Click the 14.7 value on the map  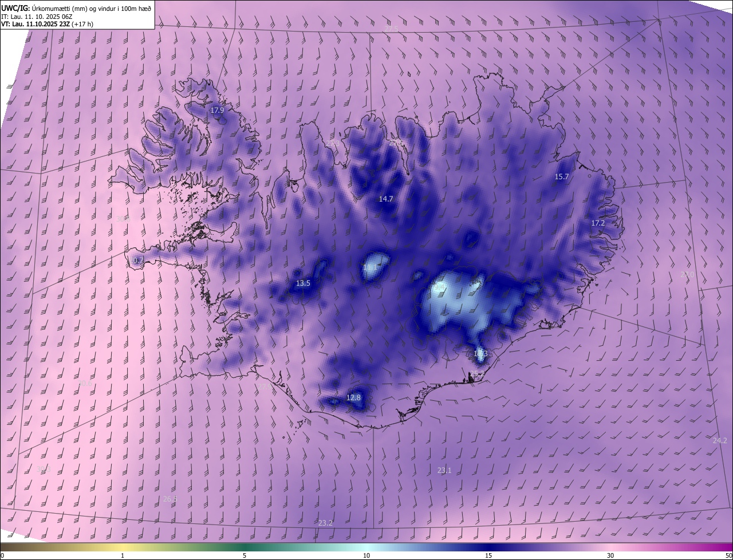pos(386,199)
